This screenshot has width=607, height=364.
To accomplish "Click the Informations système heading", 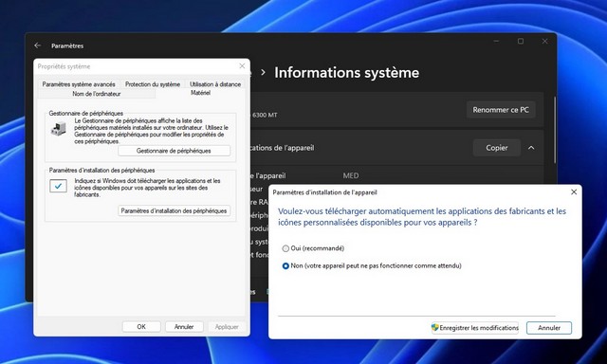I will pyautogui.click(x=346, y=72).
